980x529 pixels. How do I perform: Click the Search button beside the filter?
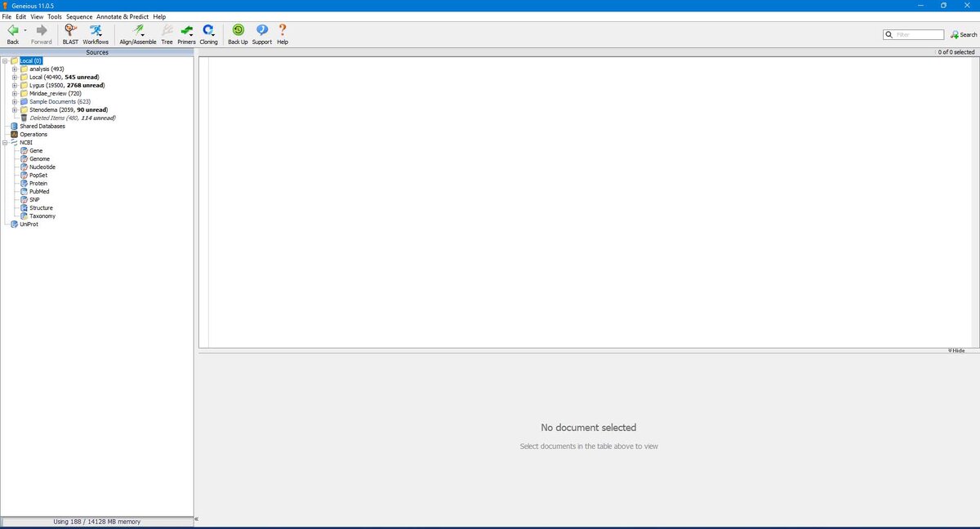964,35
